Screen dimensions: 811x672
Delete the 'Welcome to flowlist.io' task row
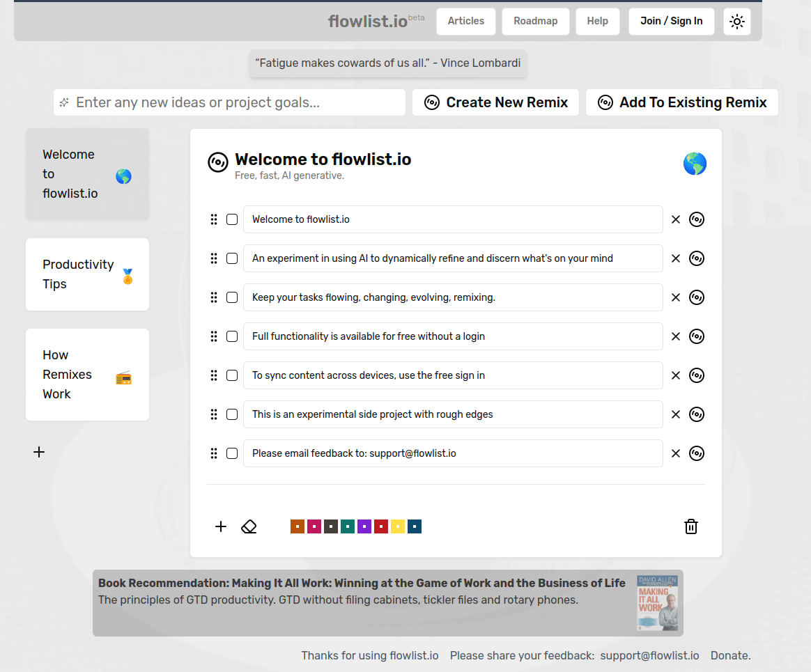click(676, 219)
